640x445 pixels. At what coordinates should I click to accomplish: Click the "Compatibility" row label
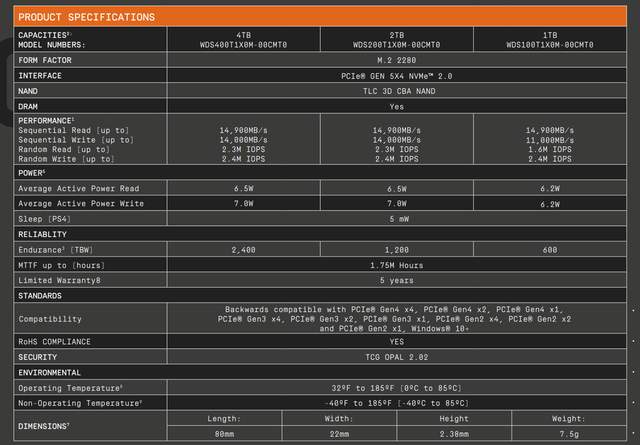tap(50, 319)
